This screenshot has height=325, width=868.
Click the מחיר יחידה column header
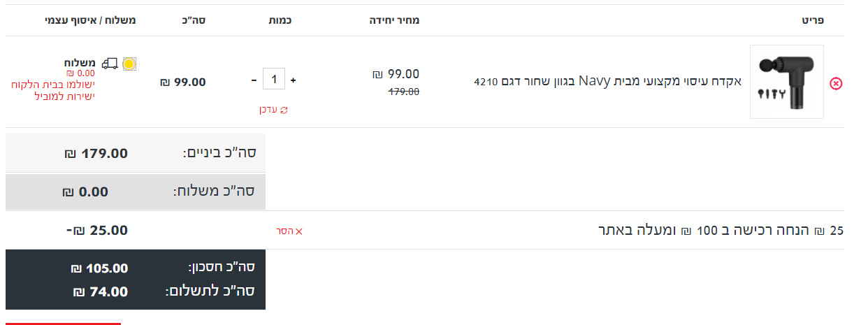394,21
